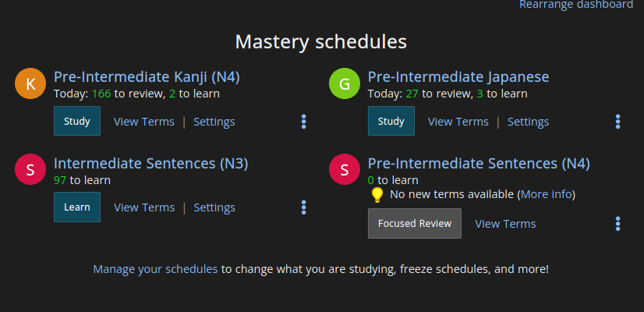Start Study for Pre-Intermediate Japanese
The width and height of the screenshot is (644, 312).
point(391,121)
